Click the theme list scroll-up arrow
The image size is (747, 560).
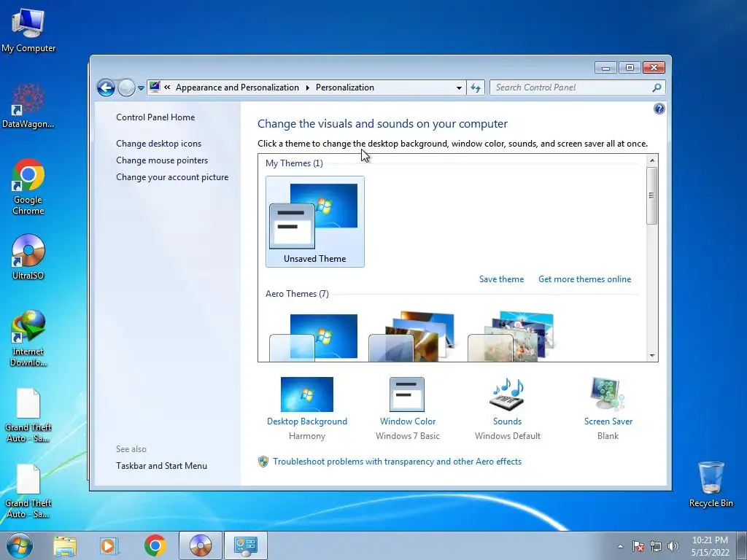pos(651,160)
